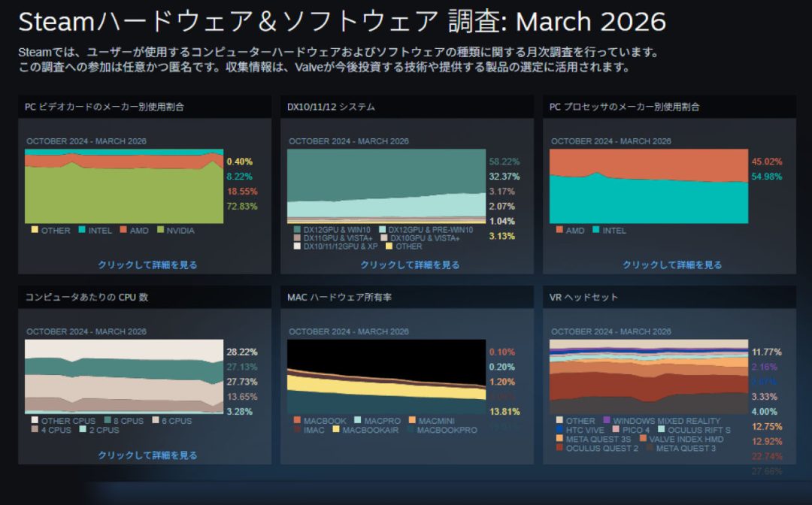This screenshot has height=505, width=812.
Task: Select the META QUEST 3 legend marker
Action: tap(649, 449)
